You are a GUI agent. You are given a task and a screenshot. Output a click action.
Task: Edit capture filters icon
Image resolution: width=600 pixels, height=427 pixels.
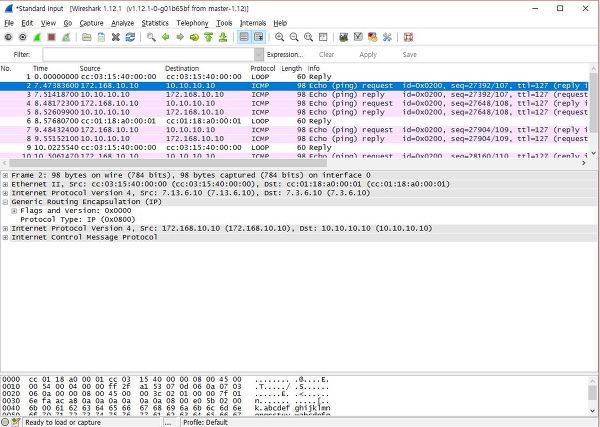pos(344,37)
